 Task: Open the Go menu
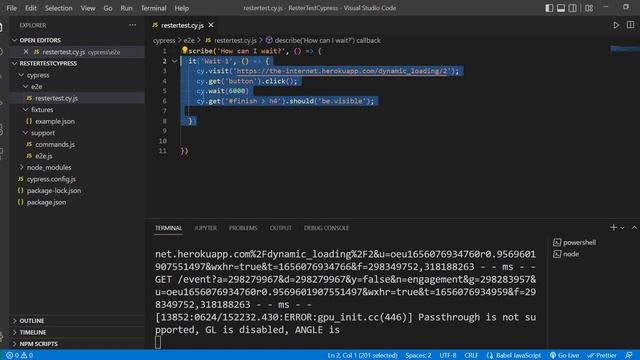pos(108,8)
